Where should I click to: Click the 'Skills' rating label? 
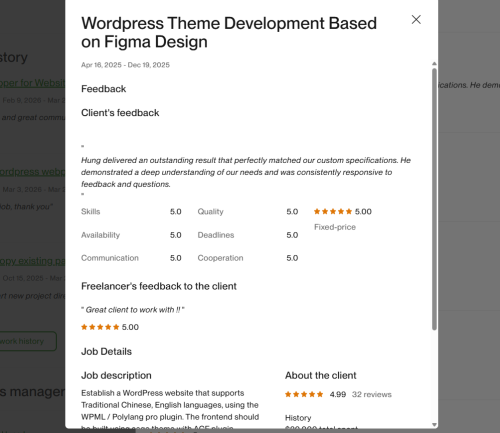[90, 212]
